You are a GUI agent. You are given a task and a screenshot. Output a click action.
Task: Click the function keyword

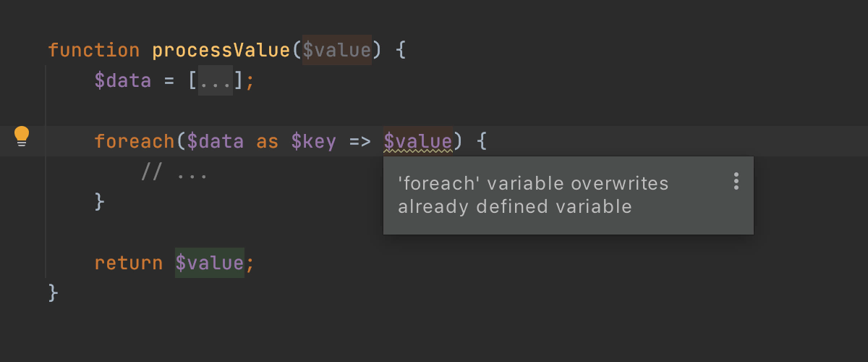(x=94, y=50)
